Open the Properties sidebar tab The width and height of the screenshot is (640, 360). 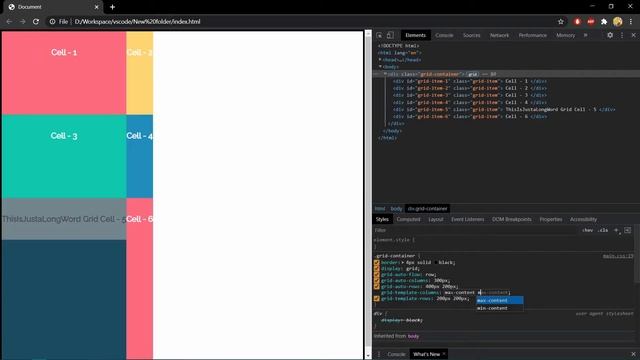(x=551, y=220)
